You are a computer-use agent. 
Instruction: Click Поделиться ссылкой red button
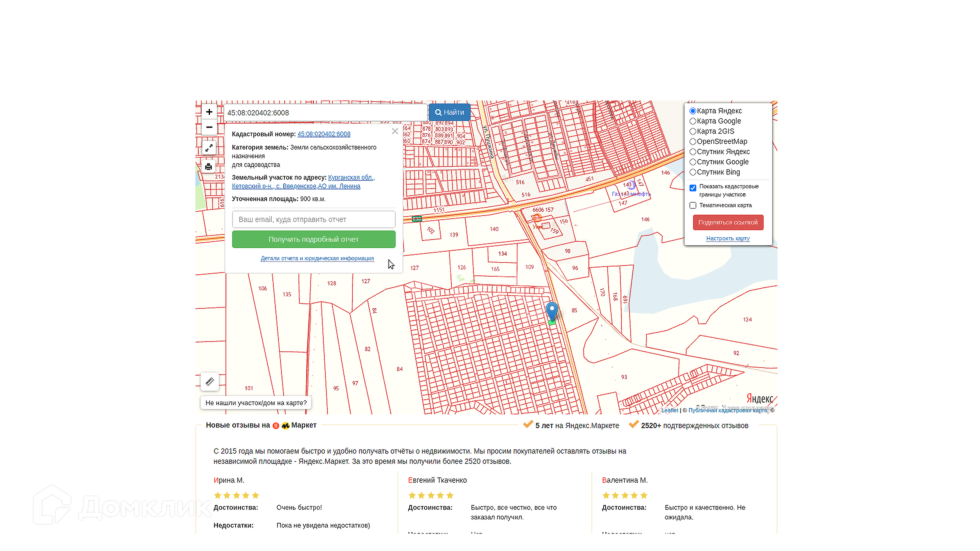[728, 222]
